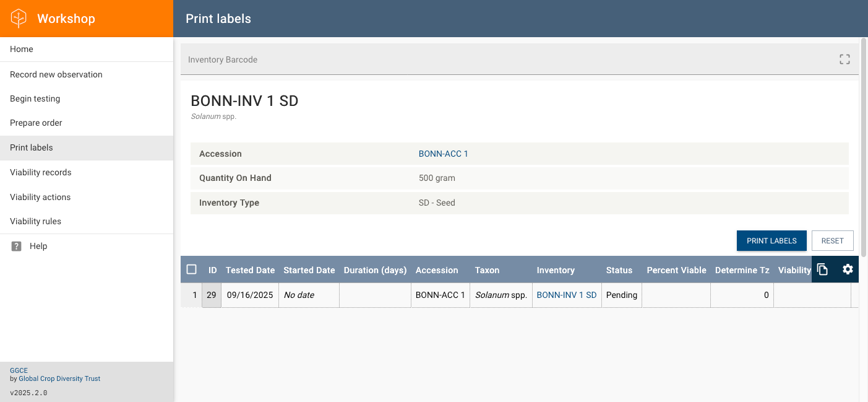The image size is (868, 402).
Task: Click the page vertical scrollbar
Action: point(864,146)
